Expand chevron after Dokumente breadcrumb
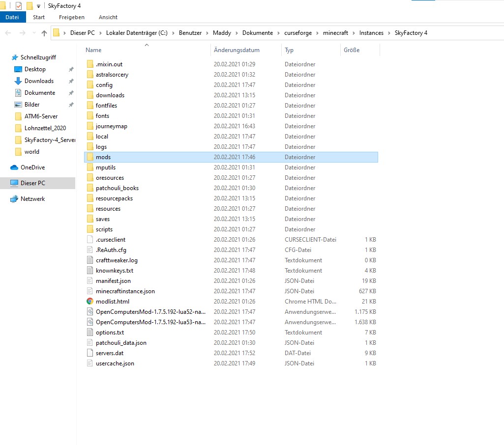 click(278, 33)
